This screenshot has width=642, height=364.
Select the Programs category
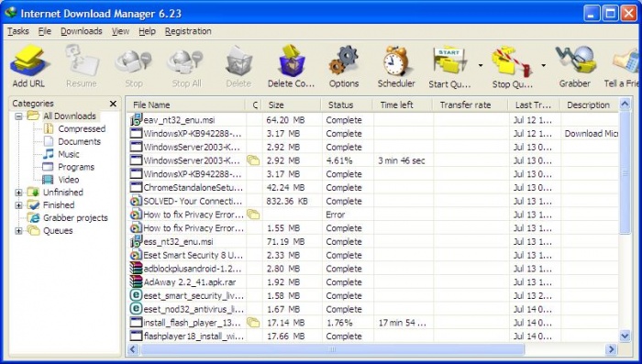(x=76, y=167)
